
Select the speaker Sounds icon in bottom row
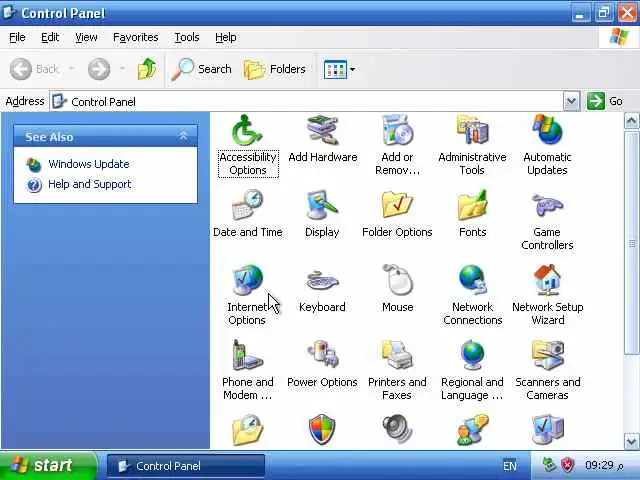pos(397,429)
